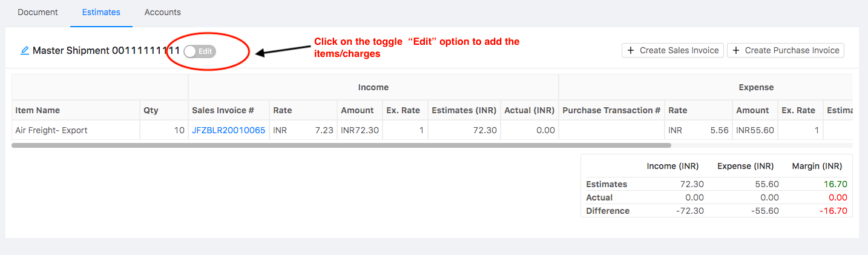Image resolution: width=868 pixels, height=255 pixels.
Task: Click the Master Shipment 00111111111 title
Action: [x=107, y=51]
